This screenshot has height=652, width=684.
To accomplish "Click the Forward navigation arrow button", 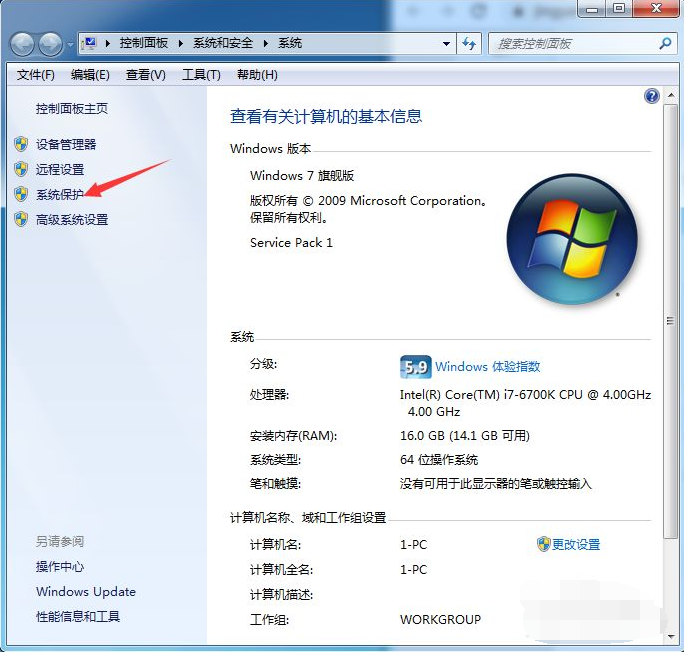I will pos(51,44).
